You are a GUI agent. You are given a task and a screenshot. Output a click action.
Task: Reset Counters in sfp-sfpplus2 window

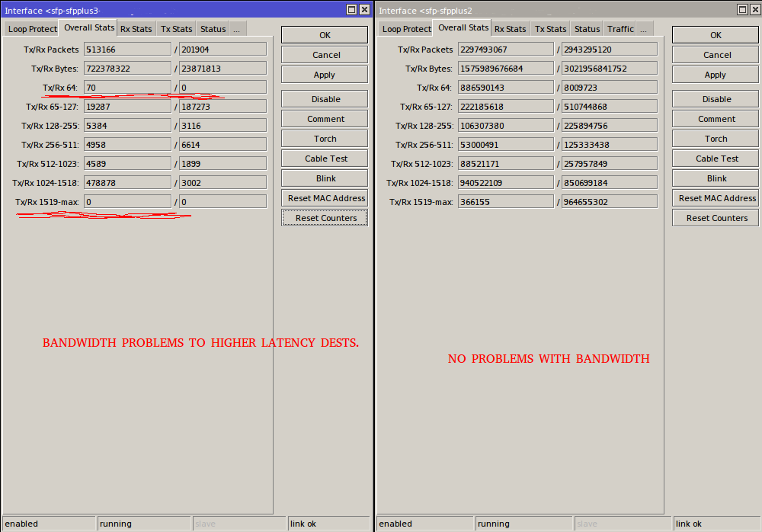click(716, 218)
